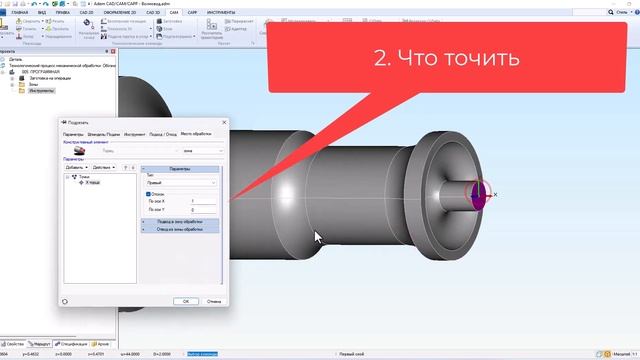
Task: Click the move-up arrow beside Действия
Action: (126, 167)
